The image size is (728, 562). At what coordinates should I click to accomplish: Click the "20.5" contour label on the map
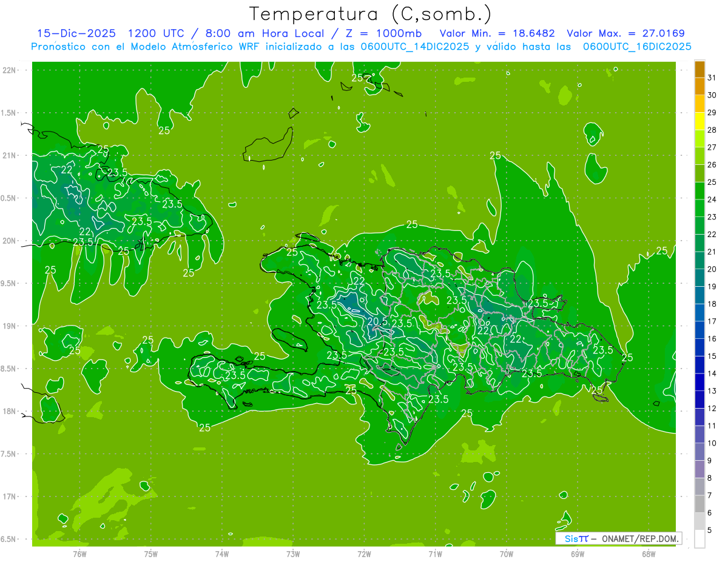click(x=377, y=321)
